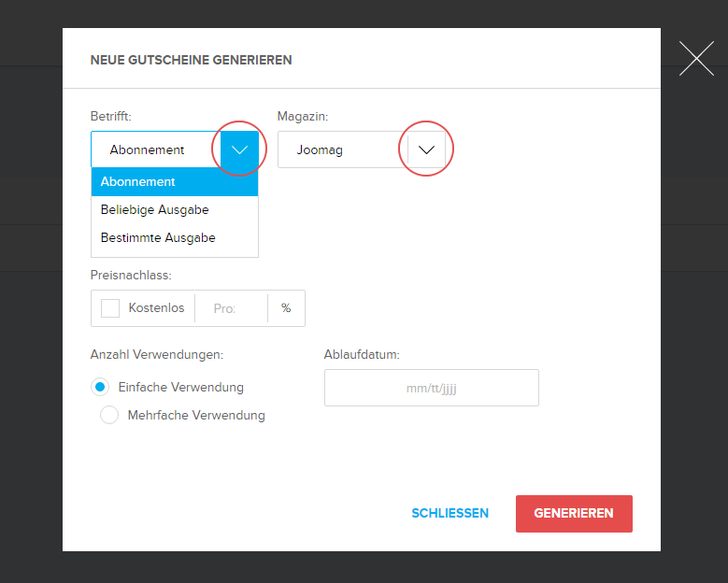Image resolution: width=728 pixels, height=583 pixels.
Task: Tick the Kostenlos checkbox
Action: click(x=110, y=308)
